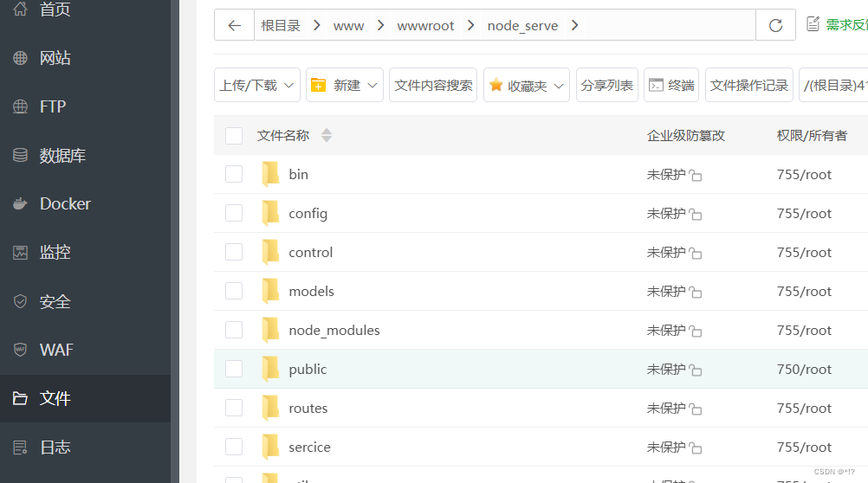868x483 pixels.
Task: Toggle select-all checkbox in header
Action: [x=234, y=136]
